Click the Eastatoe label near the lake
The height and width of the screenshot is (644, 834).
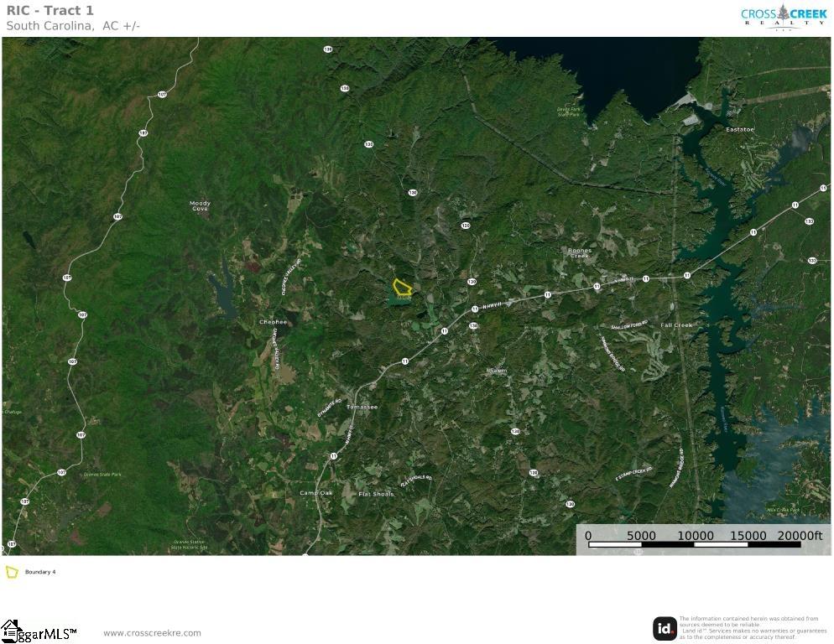click(740, 129)
